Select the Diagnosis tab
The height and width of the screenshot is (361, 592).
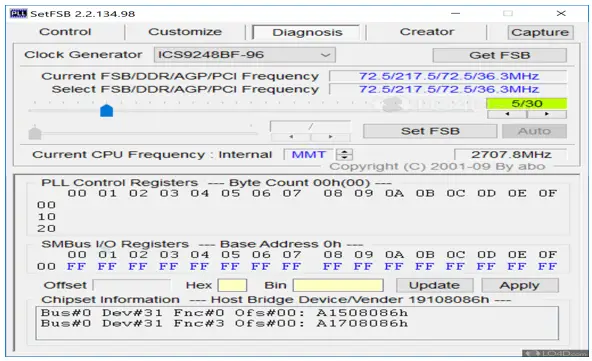coord(307,32)
